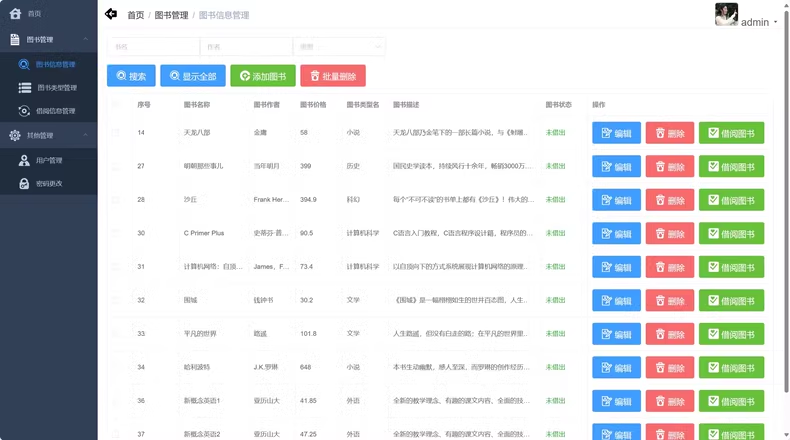Open 用户管理 via its user icon
790x440 pixels.
point(24,160)
